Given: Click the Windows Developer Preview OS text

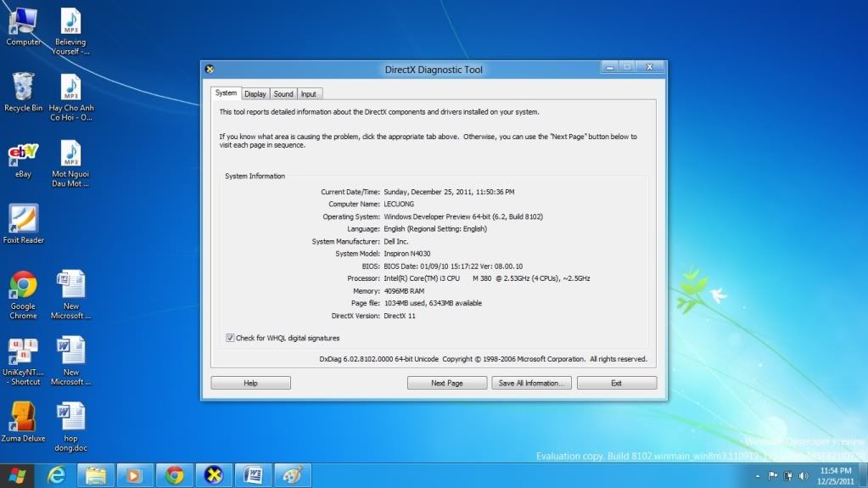Looking at the screenshot, I should pos(463,216).
